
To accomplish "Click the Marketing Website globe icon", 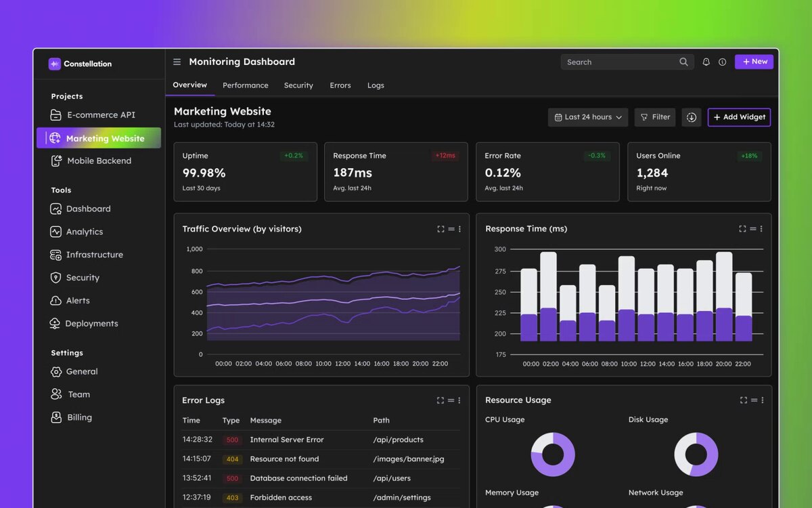I will (x=54, y=138).
